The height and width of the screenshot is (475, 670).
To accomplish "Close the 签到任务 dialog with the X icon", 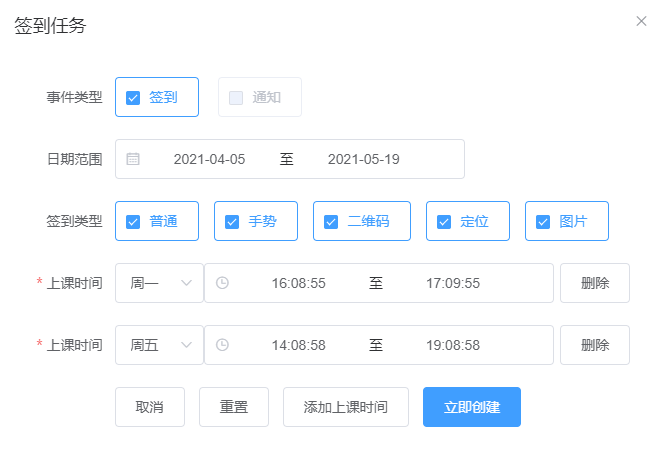I will pyautogui.click(x=641, y=21).
